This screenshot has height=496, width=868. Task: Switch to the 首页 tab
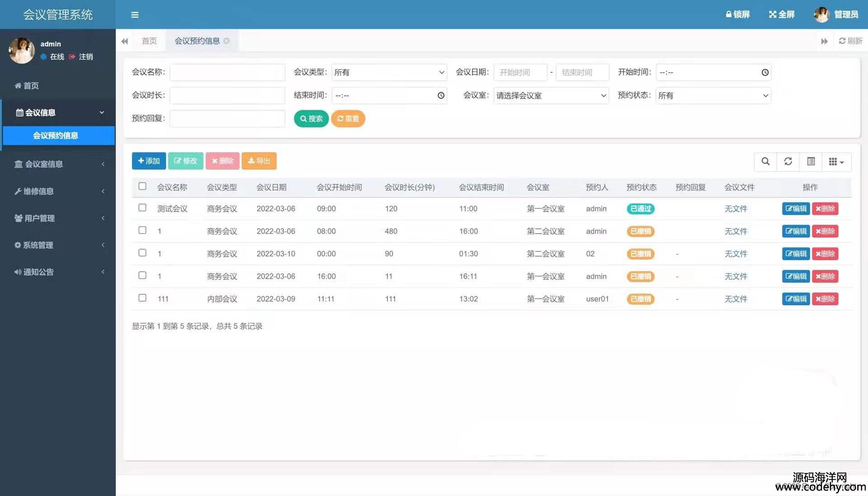coord(149,41)
